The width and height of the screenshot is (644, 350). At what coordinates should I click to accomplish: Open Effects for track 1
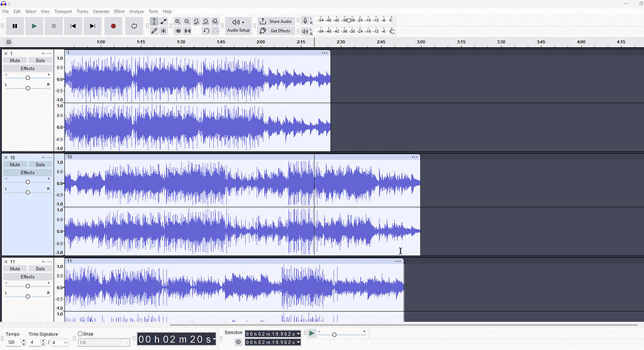[x=28, y=69]
